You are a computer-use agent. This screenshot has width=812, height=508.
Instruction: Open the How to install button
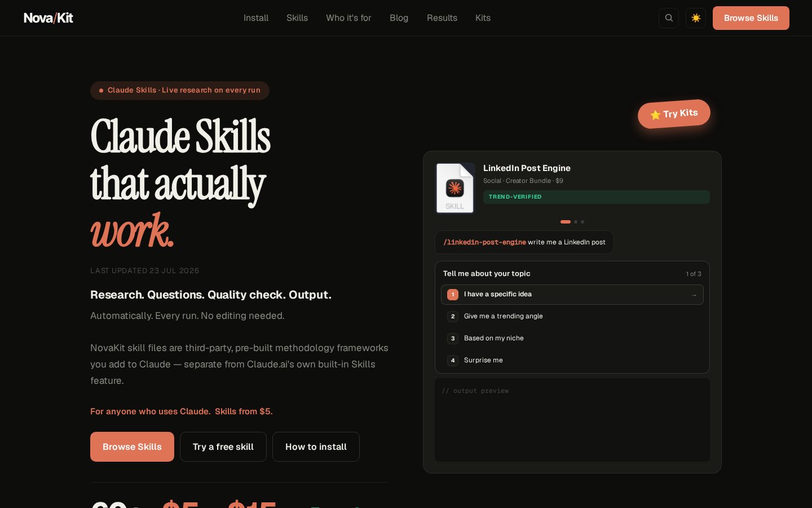pos(316,446)
